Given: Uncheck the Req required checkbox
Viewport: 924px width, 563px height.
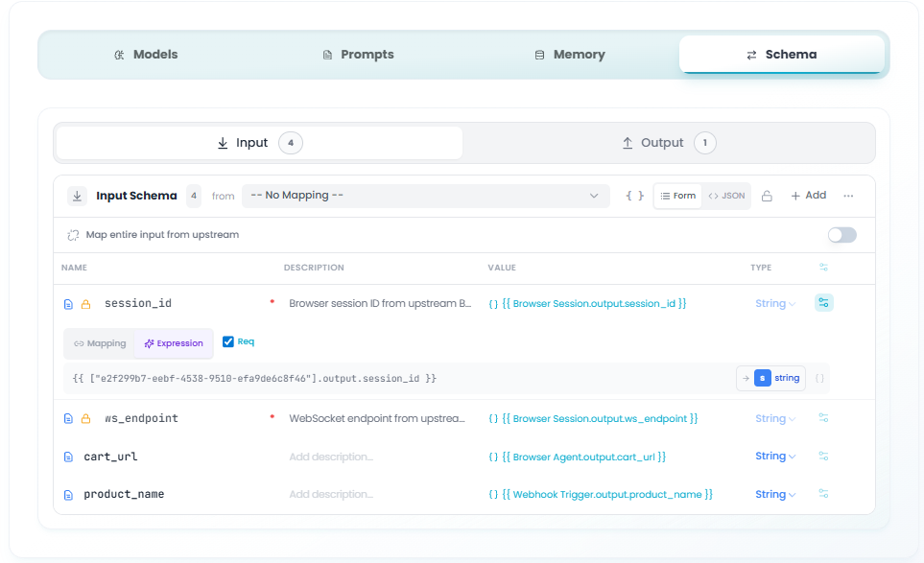Looking at the screenshot, I should [x=228, y=341].
